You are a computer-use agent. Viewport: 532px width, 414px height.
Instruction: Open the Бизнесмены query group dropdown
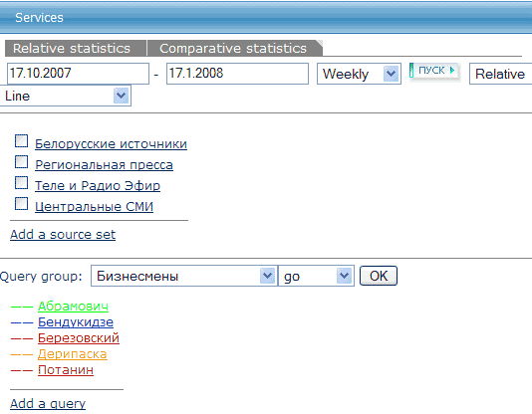click(x=267, y=276)
